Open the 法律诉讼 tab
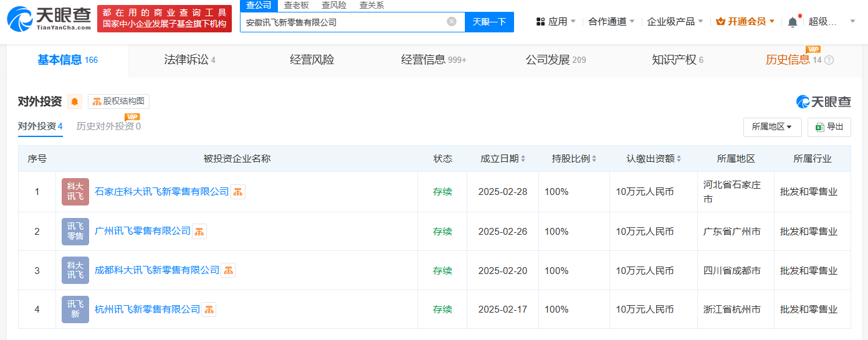868x340 pixels. (x=189, y=60)
